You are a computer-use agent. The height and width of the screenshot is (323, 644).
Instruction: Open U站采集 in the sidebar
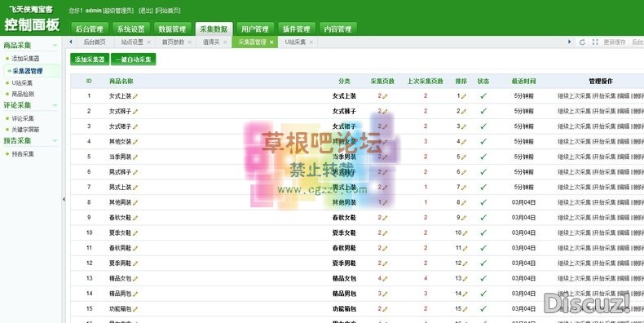[22, 83]
